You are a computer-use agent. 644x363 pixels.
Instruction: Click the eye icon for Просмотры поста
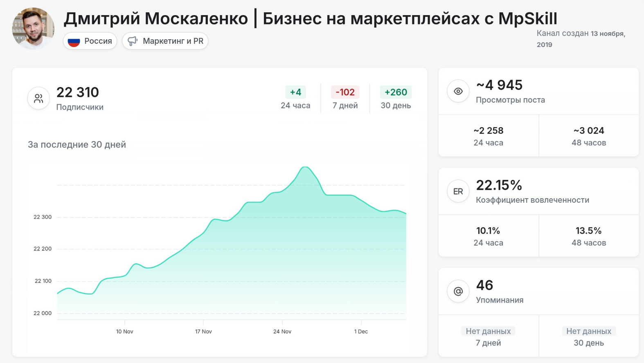tap(458, 91)
